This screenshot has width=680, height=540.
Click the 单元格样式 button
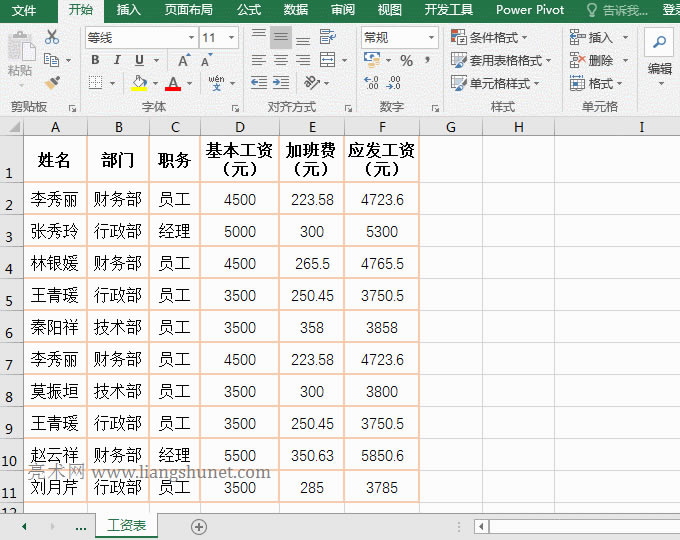499,83
